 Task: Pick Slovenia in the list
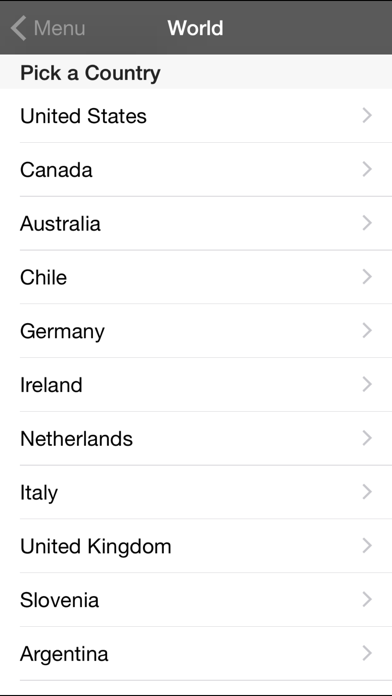196,600
